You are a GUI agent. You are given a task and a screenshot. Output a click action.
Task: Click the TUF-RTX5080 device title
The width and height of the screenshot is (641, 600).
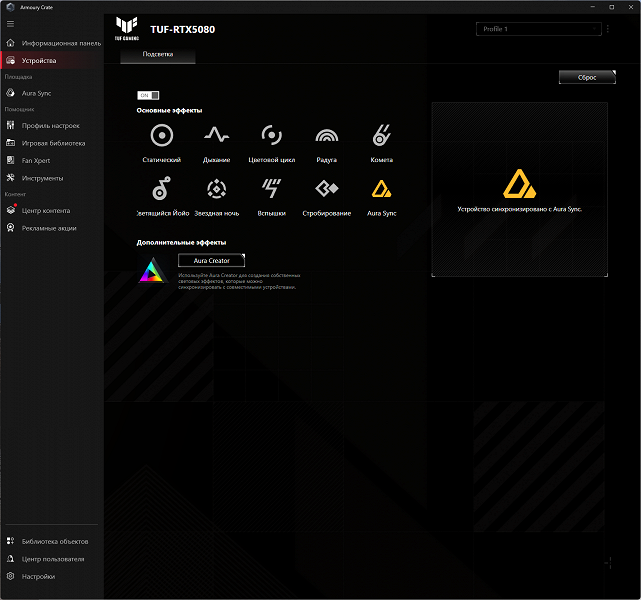[182, 29]
